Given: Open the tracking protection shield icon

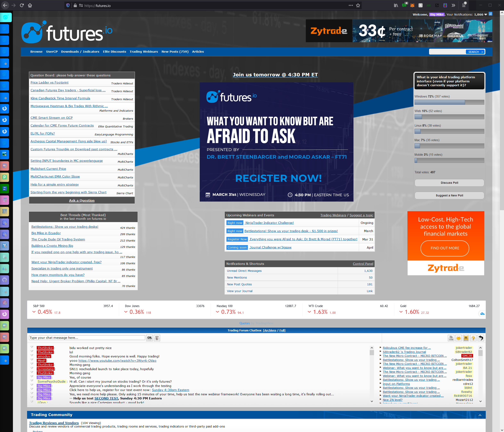Looking at the screenshot, I should pyautogui.click(x=68, y=5).
